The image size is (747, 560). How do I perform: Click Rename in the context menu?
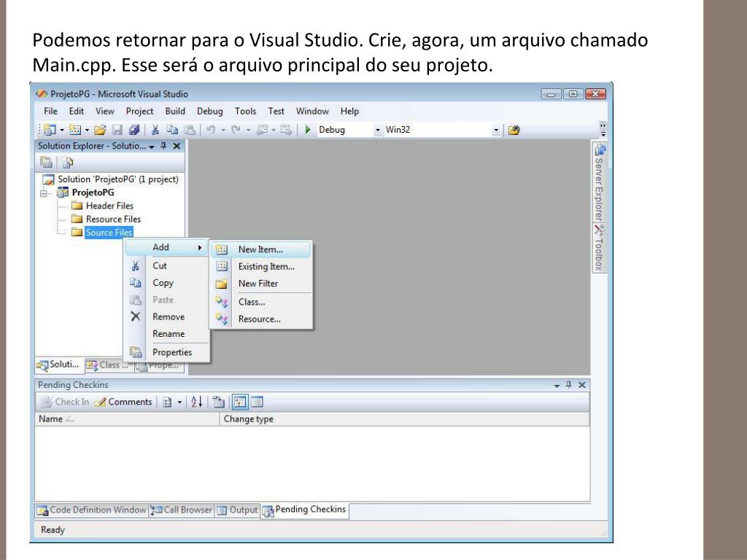pyautogui.click(x=167, y=334)
